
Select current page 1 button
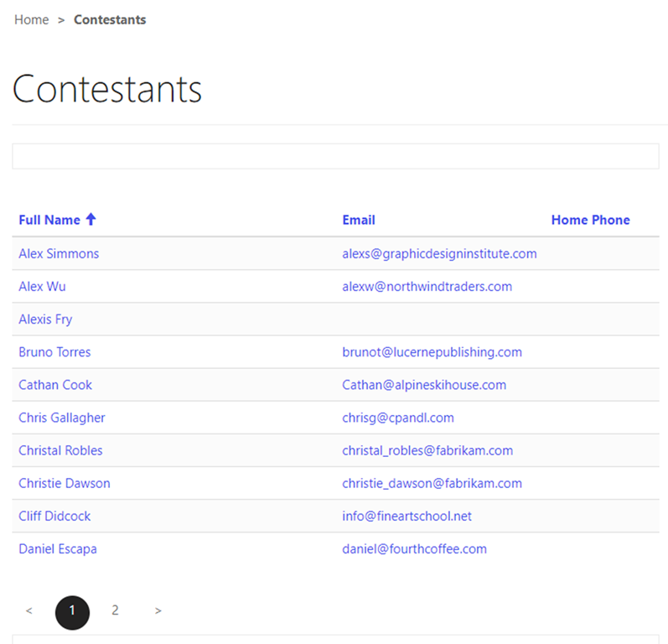(72, 611)
